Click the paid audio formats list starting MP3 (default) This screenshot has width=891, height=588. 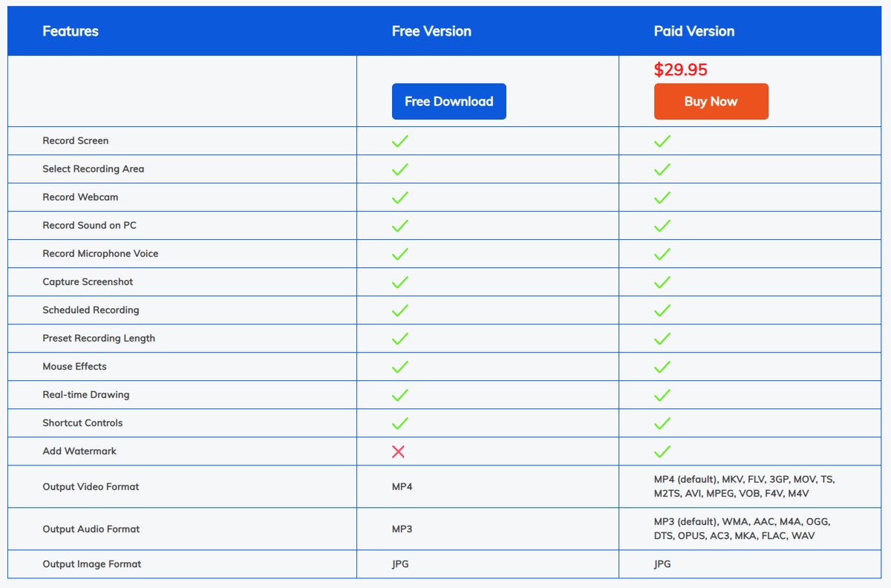pyautogui.click(x=742, y=529)
